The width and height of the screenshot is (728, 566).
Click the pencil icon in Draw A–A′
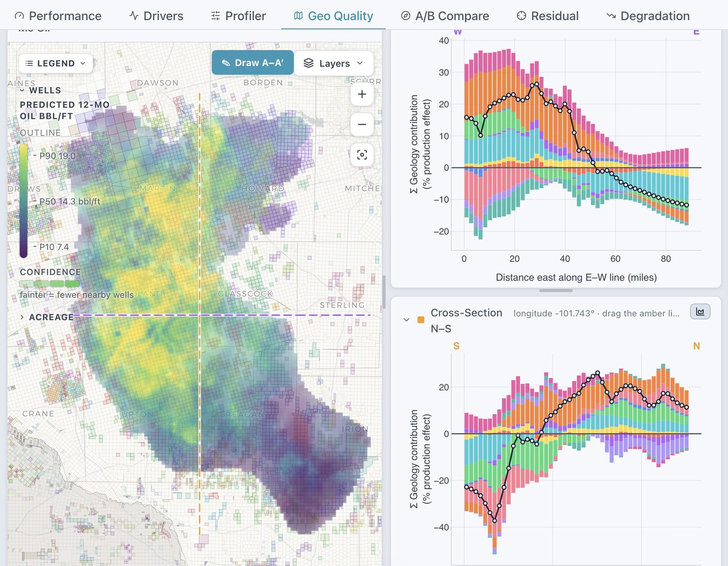tap(226, 63)
